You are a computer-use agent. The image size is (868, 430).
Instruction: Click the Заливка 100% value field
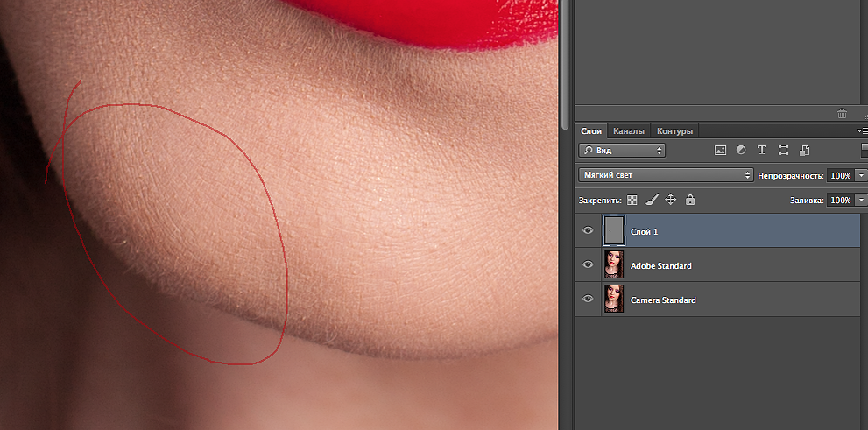point(840,200)
